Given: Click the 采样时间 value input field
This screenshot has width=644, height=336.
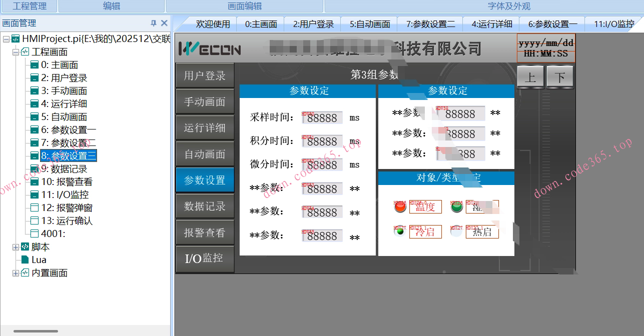Looking at the screenshot, I should click(x=322, y=117).
